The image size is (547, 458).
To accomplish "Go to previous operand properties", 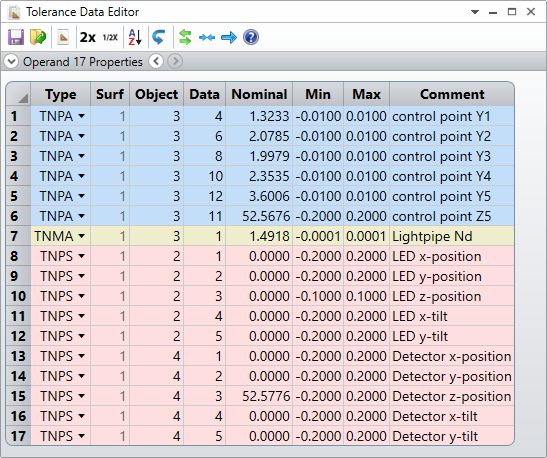I will click(156, 61).
